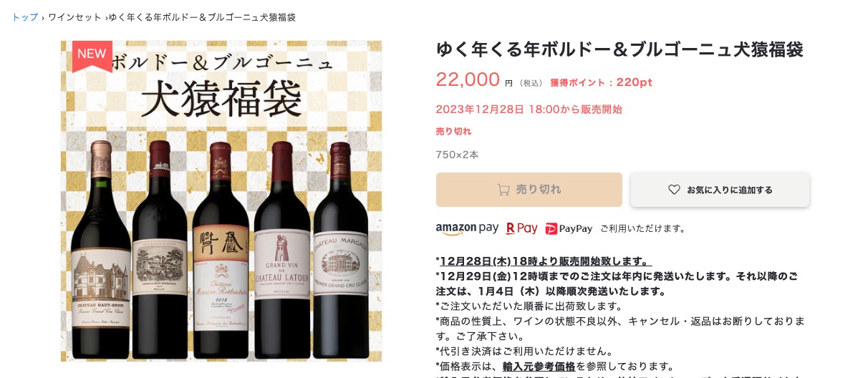This screenshot has height=378, width=868.
Task: Click お気に入りに追加する button
Action: (720, 190)
